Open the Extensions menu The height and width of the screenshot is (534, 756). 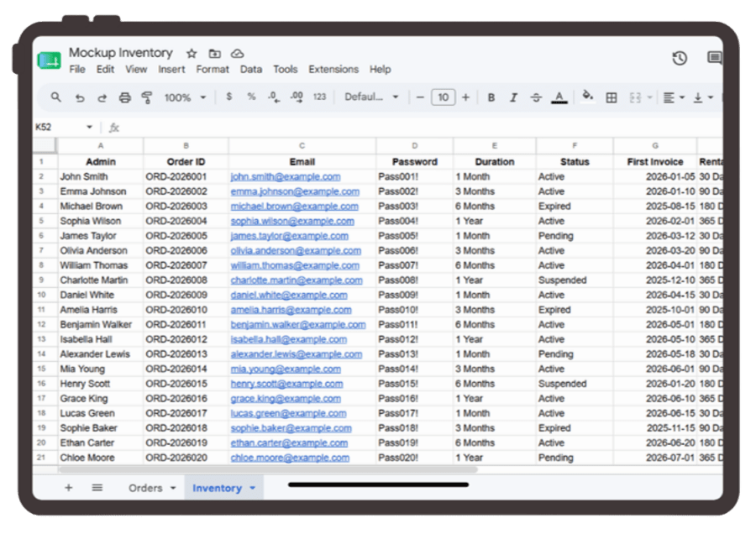[x=333, y=70]
